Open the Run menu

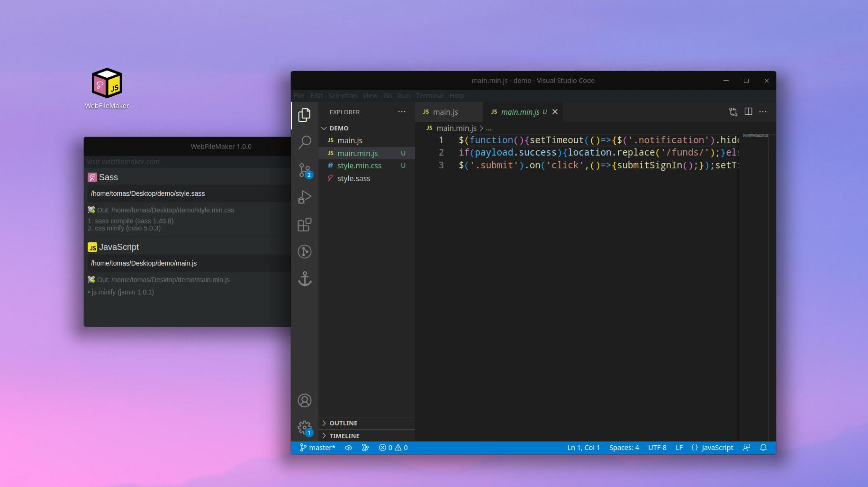(404, 96)
